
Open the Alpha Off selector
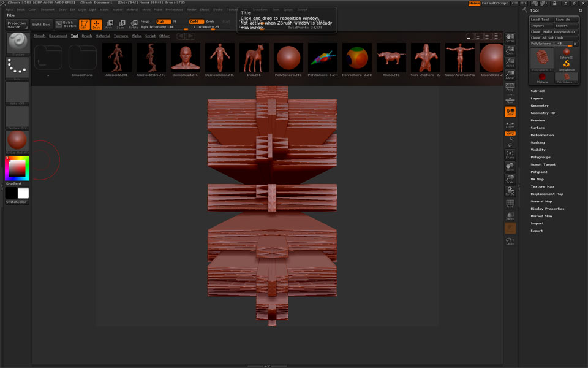click(x=17, y=93)
